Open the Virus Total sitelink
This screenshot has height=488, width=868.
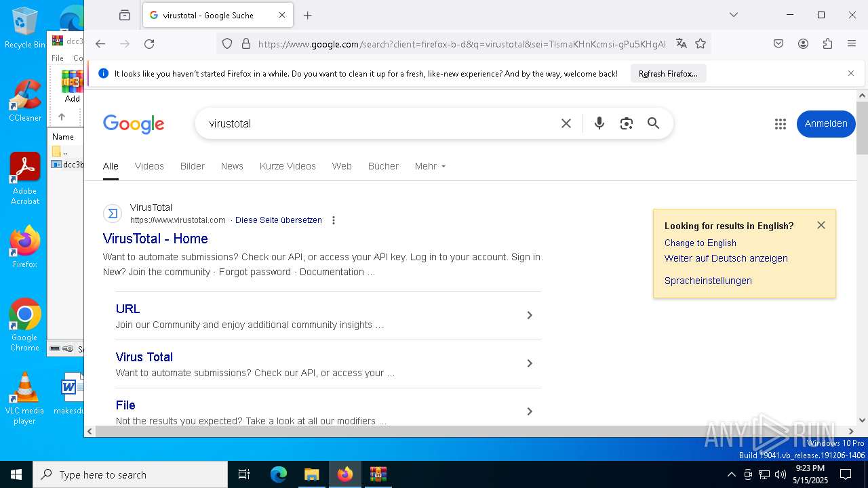(x=144, y=357)
